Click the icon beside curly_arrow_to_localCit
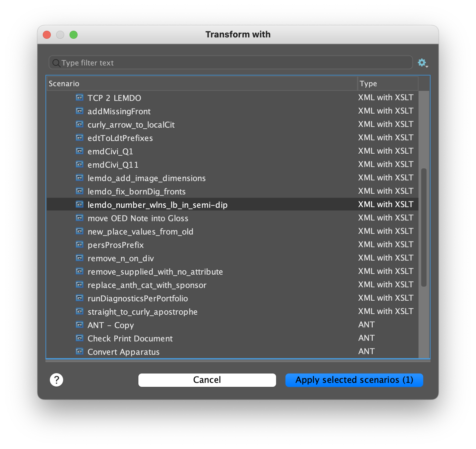This screenshot has height=449, width=476. (x=80, y=124)
